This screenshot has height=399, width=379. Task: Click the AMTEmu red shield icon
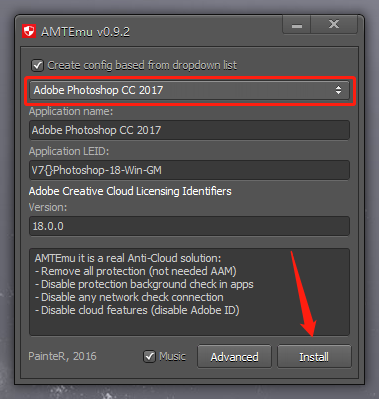(x=29, y=32)
